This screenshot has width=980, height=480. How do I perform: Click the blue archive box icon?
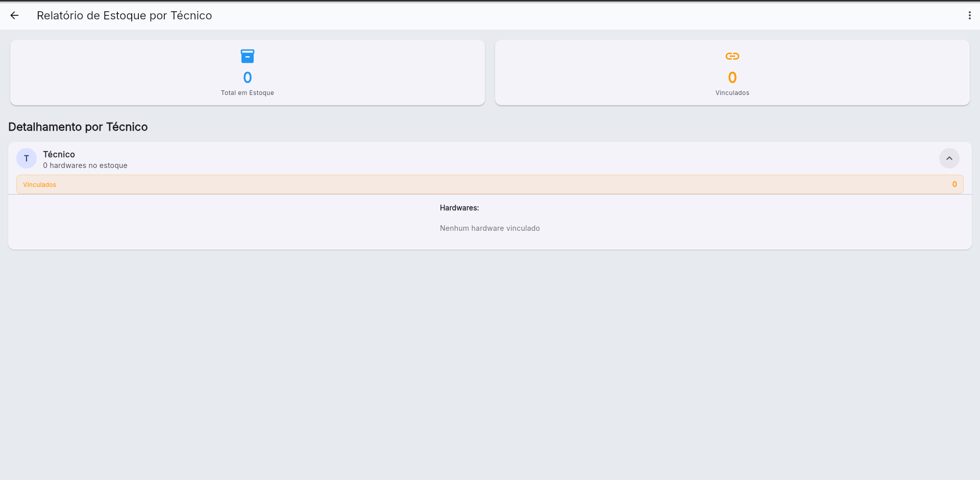(248, 56)
